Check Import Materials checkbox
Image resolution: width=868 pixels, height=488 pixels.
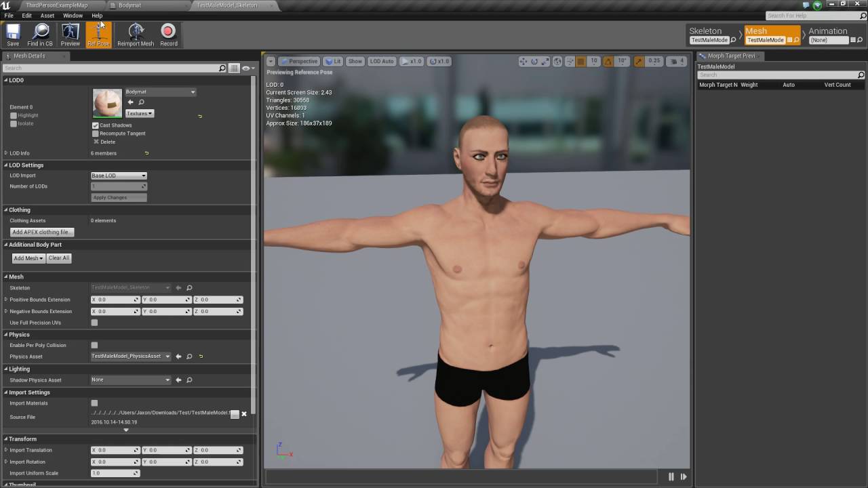pos(94,403)
